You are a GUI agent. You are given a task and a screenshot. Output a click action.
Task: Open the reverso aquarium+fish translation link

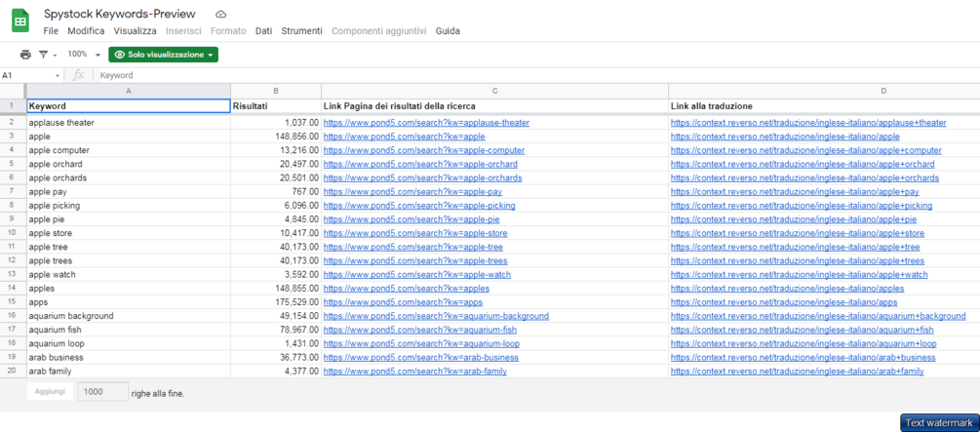802,331
